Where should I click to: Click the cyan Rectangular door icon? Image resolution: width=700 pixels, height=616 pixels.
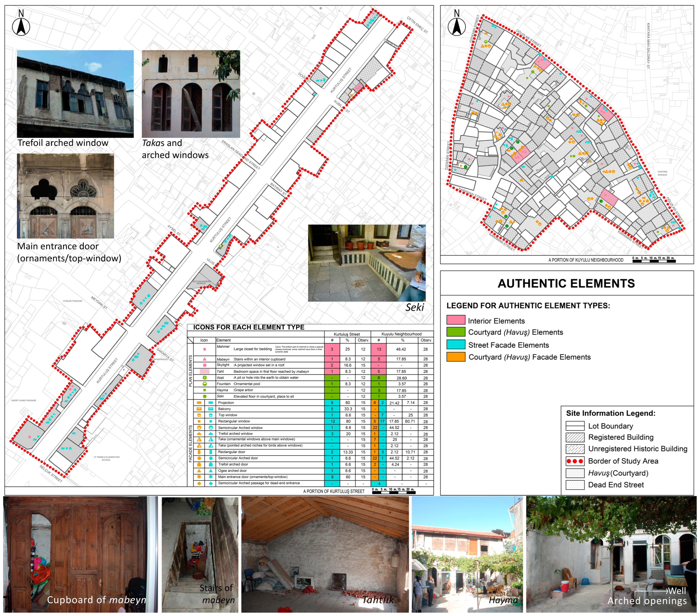click(x=211, y=452)
